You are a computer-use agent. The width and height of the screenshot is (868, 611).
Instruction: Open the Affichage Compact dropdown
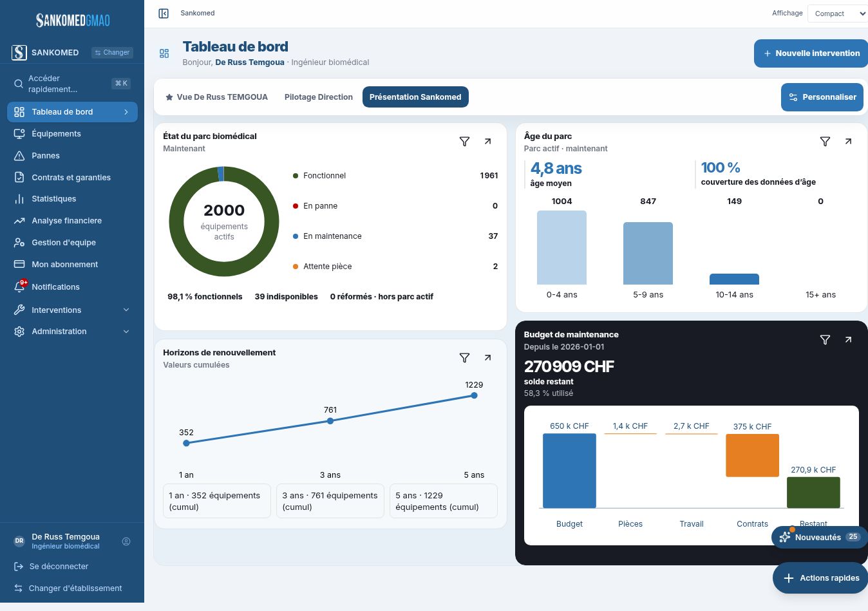838,14
